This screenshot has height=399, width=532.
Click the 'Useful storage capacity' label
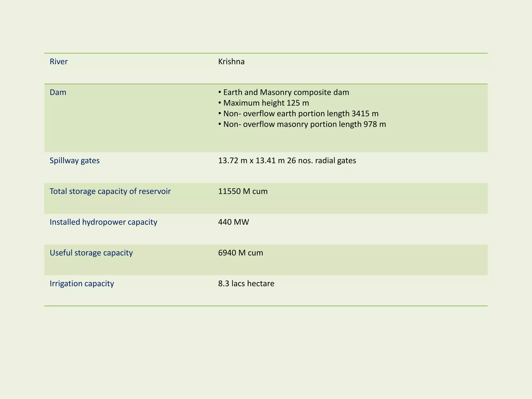pos(91,253)
